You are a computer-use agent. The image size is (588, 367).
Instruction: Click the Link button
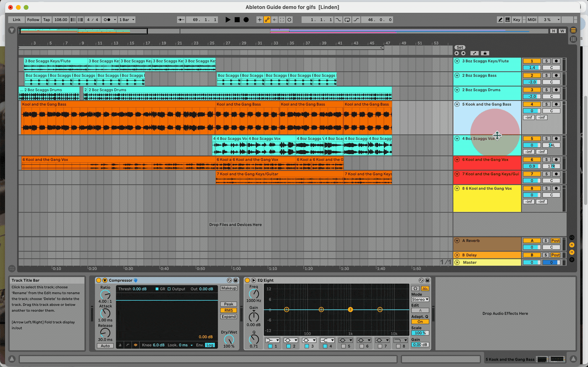pos(16,20)
